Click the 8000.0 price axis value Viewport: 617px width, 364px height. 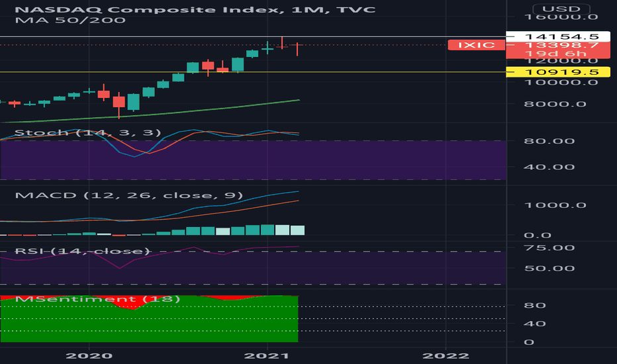click(x=555, y=105)
